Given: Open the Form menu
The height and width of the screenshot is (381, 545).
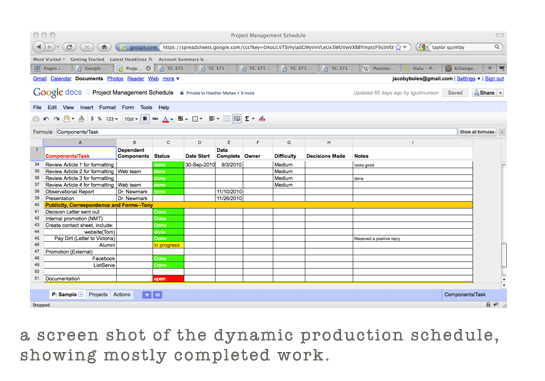Looking at the screenshot, I should 128,107.
